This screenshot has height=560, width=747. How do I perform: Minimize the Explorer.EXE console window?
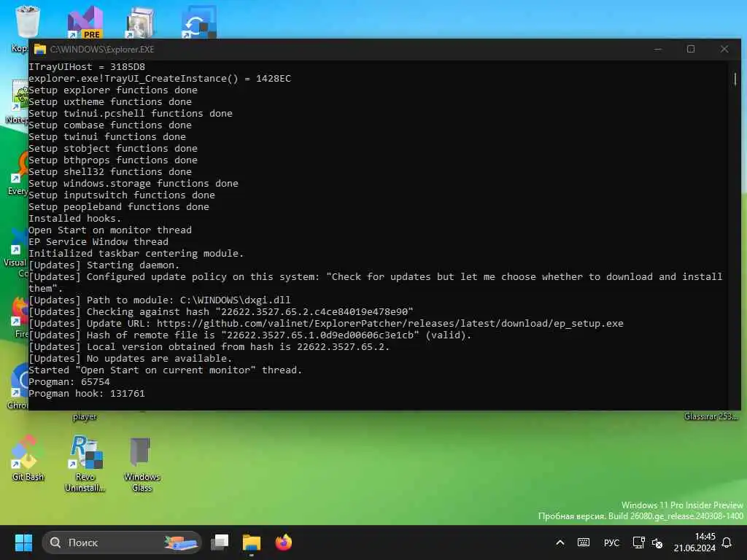pos(658,49)
